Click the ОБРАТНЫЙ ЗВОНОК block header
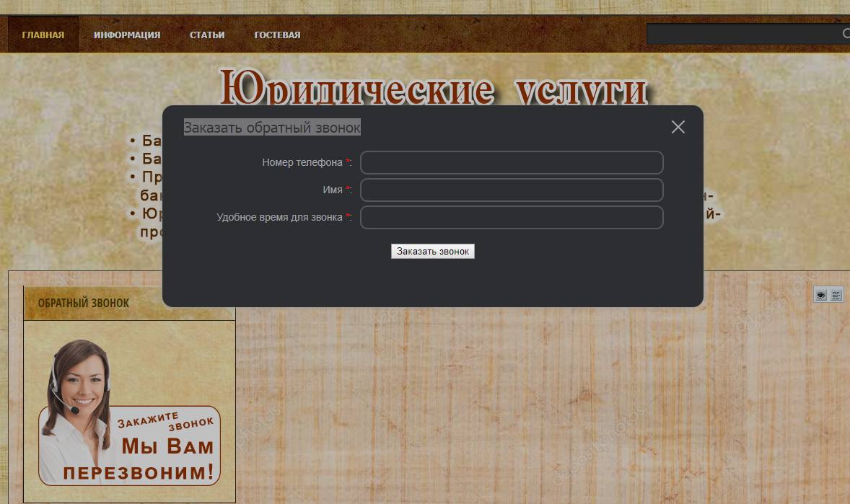 [x=84, y=303]
